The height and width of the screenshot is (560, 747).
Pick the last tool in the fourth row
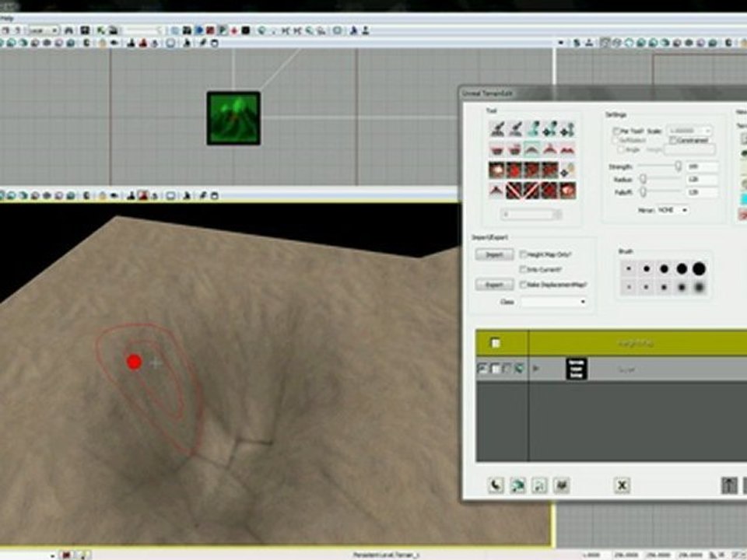[567, 191]
